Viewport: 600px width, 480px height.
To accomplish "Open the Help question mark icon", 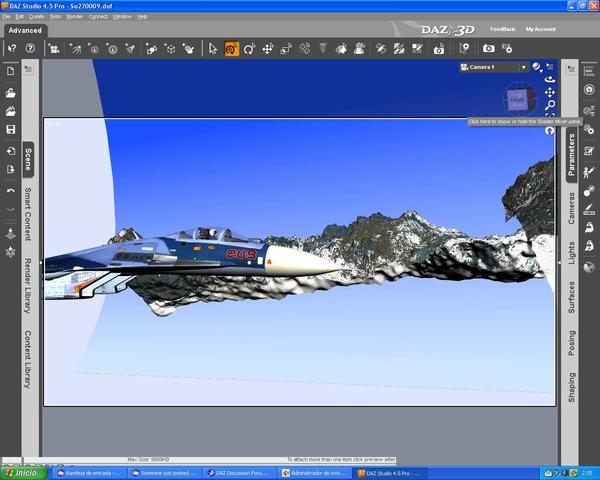I will point(30,48).
